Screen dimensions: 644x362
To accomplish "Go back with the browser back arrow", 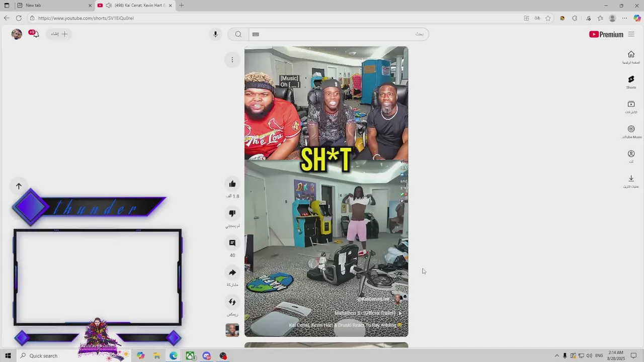I will point(6,18).
